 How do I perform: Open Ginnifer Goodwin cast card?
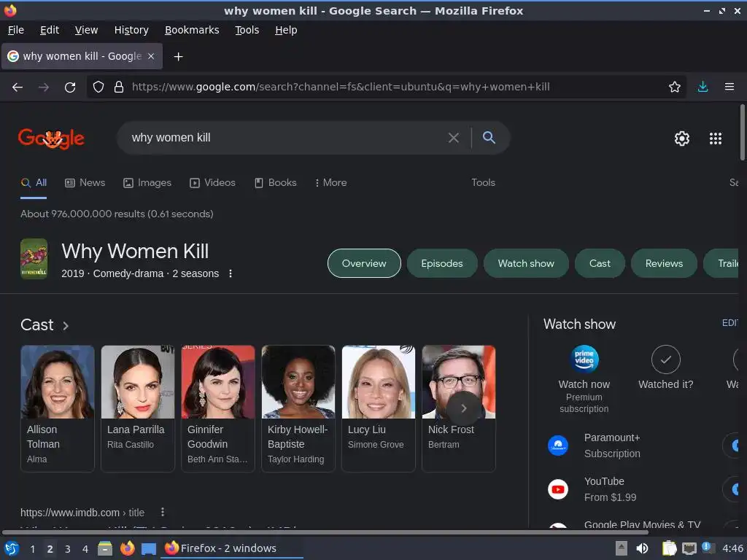tap(217, 408)
